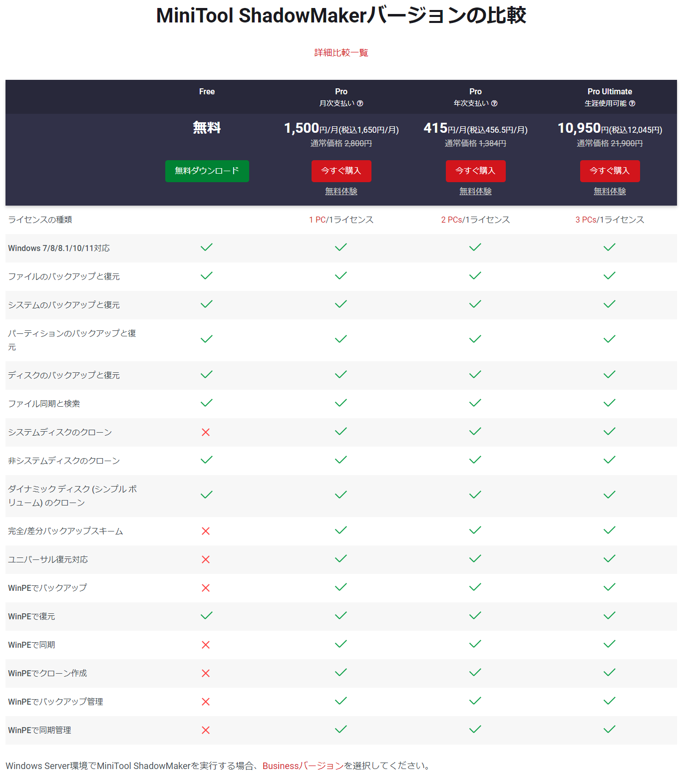Click the 415円/月 price text
Viewport: 684px width, 784px height.
[475, 129]
